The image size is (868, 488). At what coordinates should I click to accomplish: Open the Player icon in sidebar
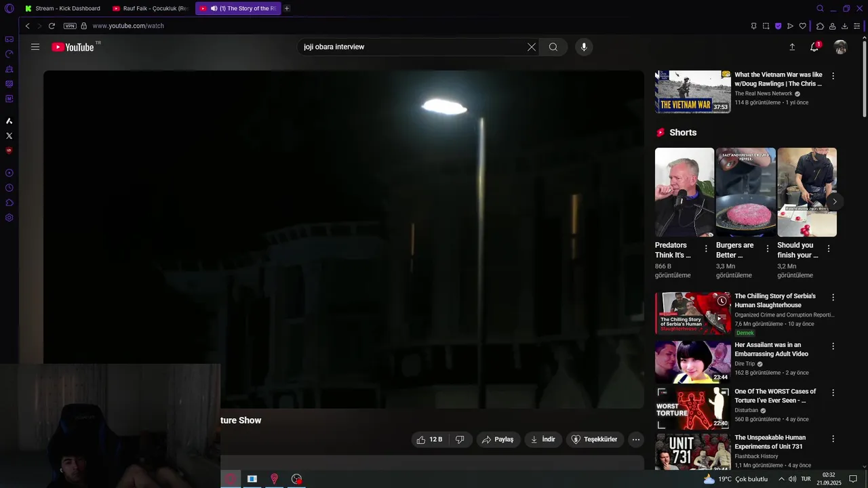point(9,173)
